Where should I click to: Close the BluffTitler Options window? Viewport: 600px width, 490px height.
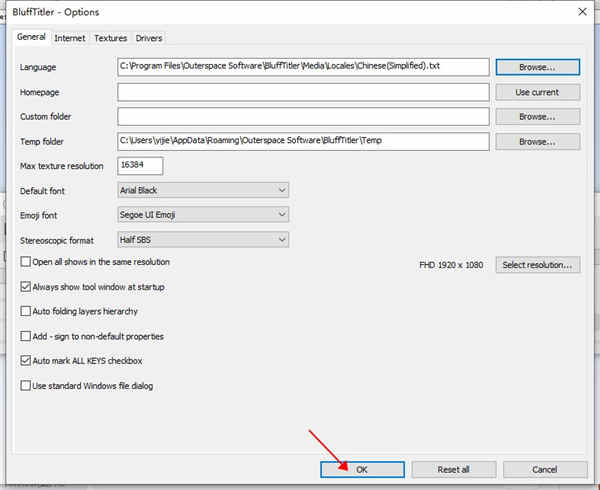pos(582,12)
